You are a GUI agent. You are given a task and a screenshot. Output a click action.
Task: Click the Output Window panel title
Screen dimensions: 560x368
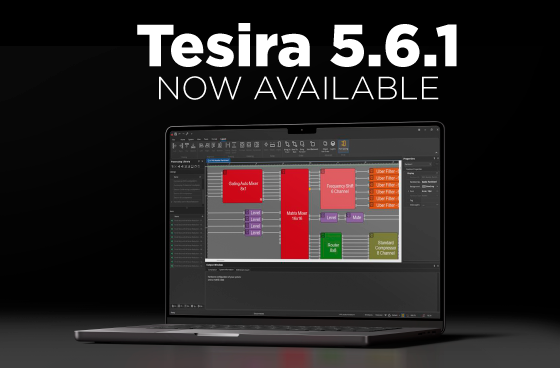pos(215,265)
